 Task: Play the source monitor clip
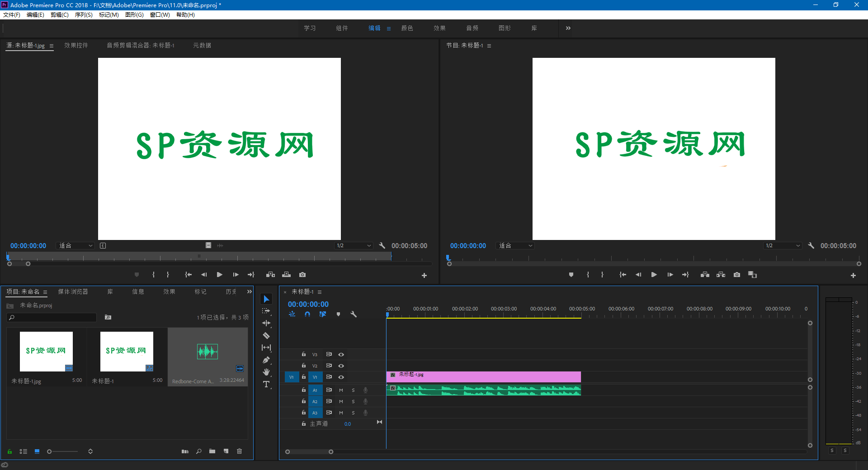220,275
